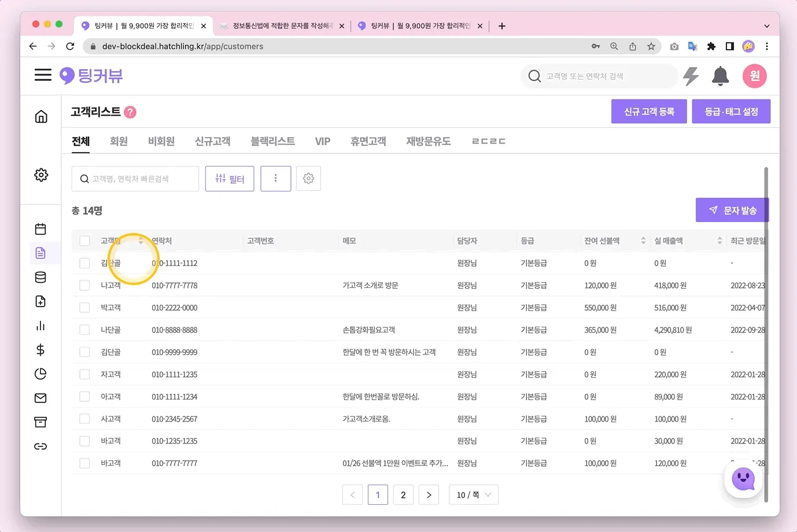Screen dimensions: 797x532
Task: Go to page 2
Action: 403,495
